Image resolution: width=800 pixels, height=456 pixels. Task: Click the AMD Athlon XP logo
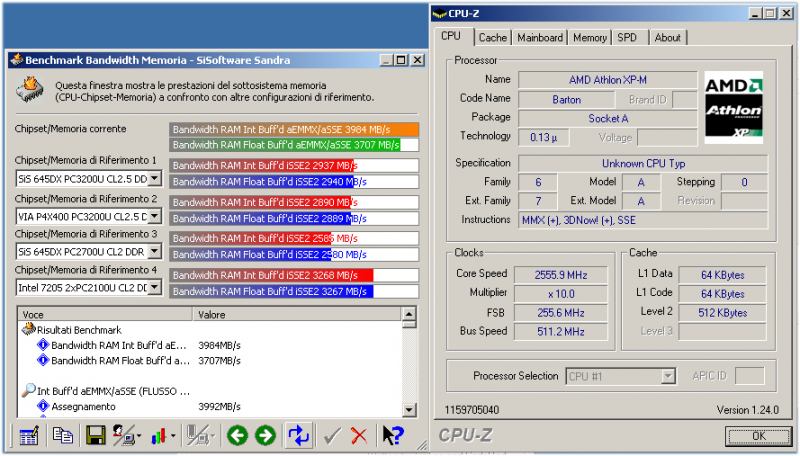click(734, 107)
